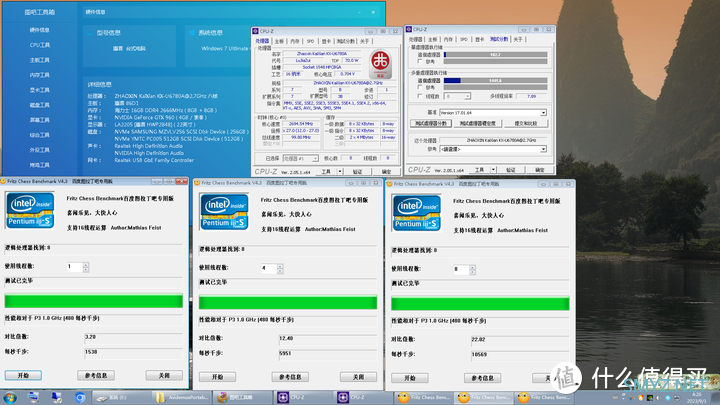
Task: Open the 系统 (E:) drive taskbar button
Action: click(x=122, y=398)
